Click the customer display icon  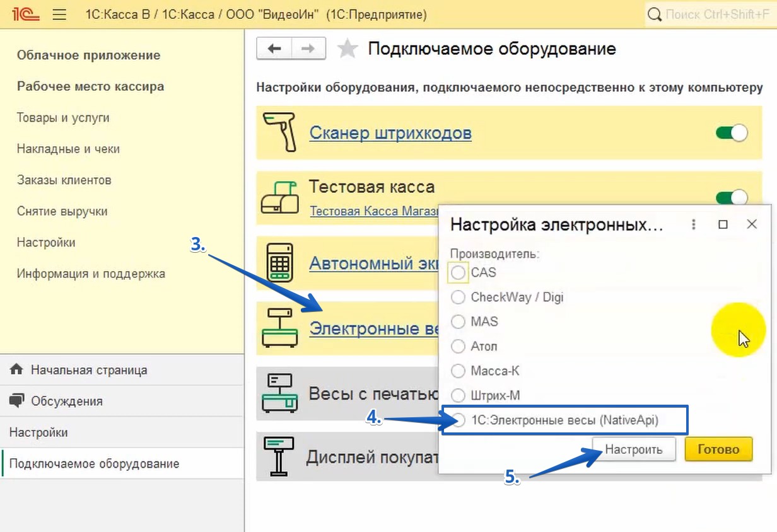pos(279,456)
